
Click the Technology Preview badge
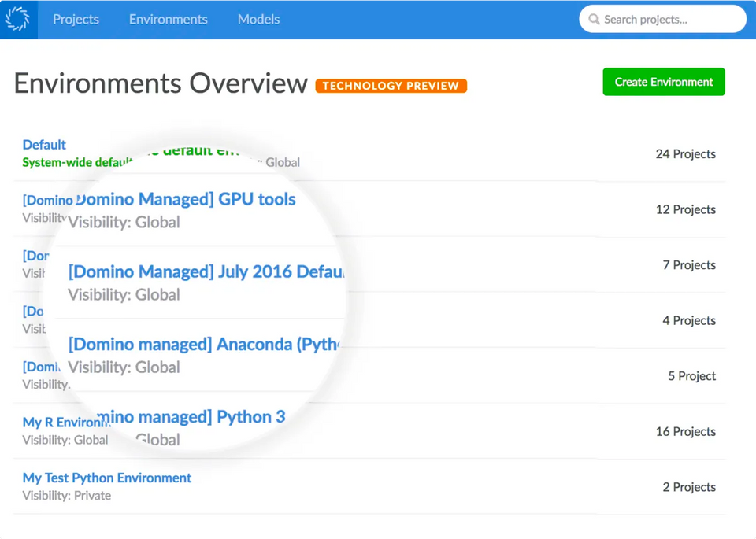(391, 86)
